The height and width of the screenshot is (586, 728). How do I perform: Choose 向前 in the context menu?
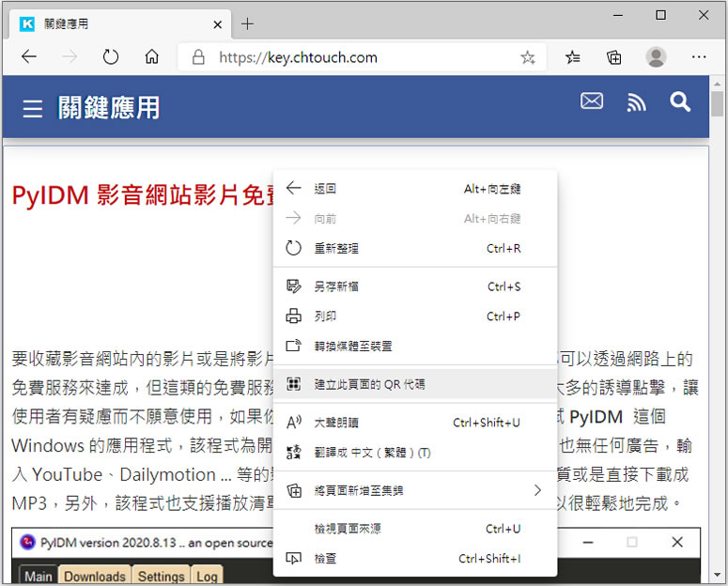[x=415, y=218]
